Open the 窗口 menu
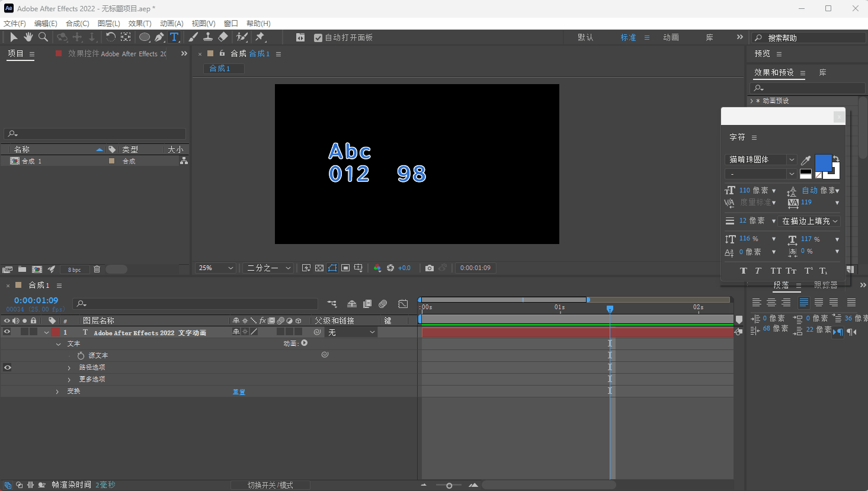The height and width of the screenshot is (491, 868). tap(231, 24)
